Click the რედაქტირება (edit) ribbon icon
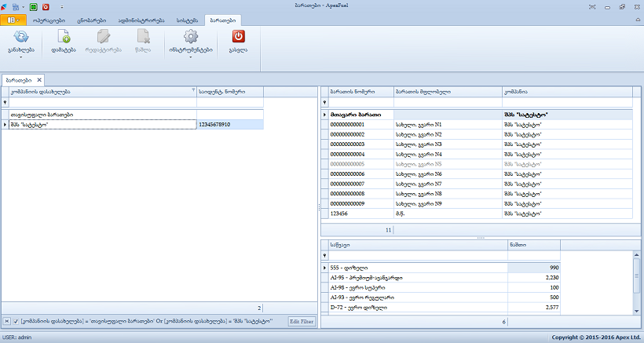The width and height of the screenshot is (644, 343). pos(104,37)
